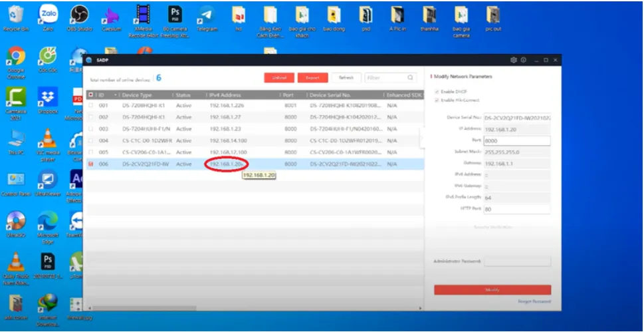This screenshot has height=332, width=644.
Task: Open 'bao dong' folder on desktop
Action: tap(334, 19)
